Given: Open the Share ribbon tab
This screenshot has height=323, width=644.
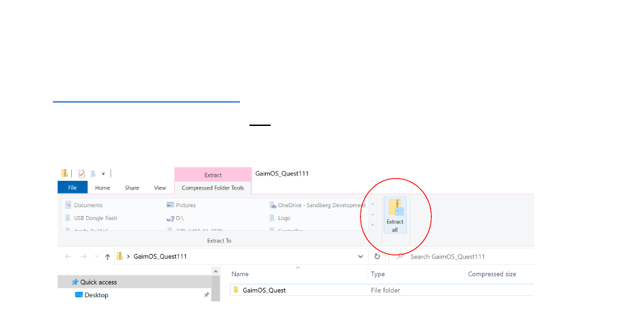Looking at the screenshot, I should [x=132, y=188].
